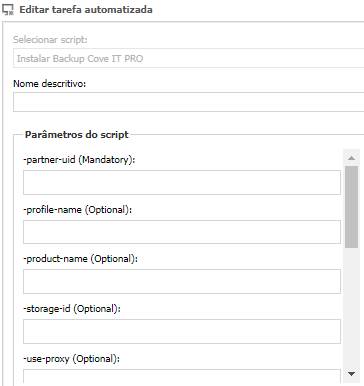Screen dimensions: 364x386
Task: Click into the -storage-id (Optional) field
Action: (x=182, y=331)
